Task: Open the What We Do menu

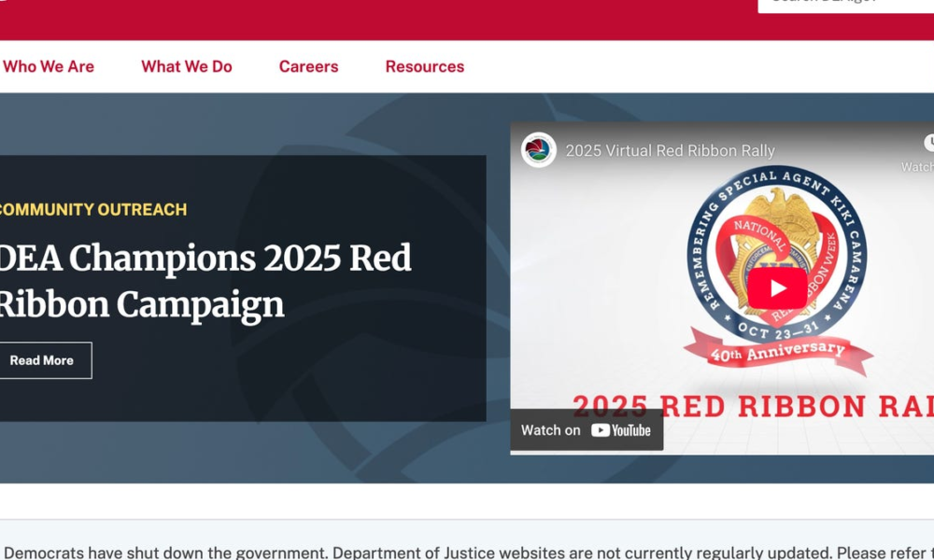Action: pos(187,66)
